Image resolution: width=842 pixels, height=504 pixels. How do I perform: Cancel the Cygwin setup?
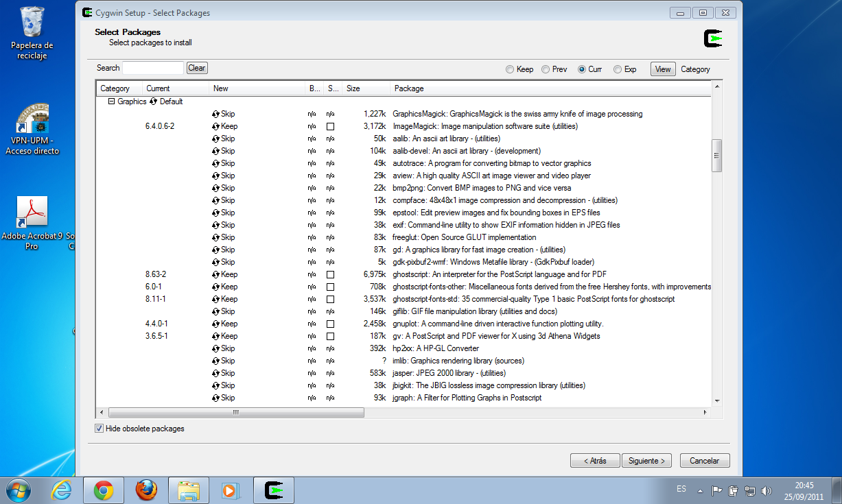705,461
